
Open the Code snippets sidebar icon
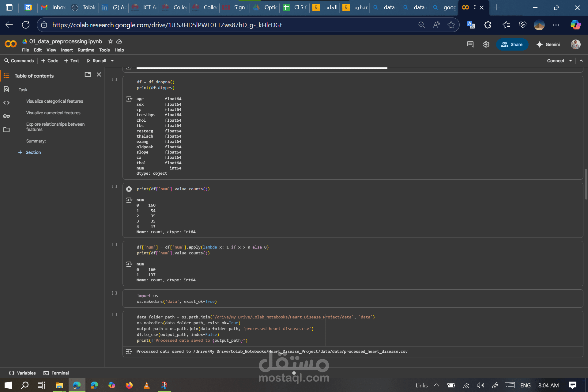coord(6,103)
